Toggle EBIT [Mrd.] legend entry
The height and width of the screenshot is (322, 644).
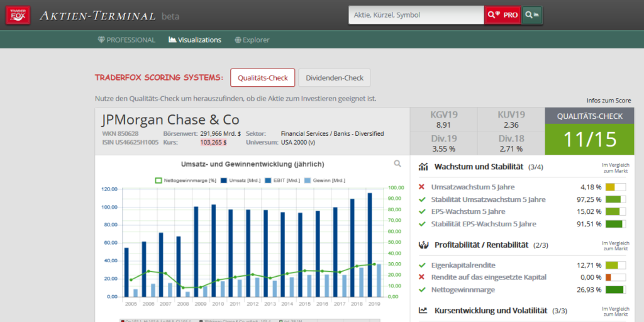(x=283, y=180)
